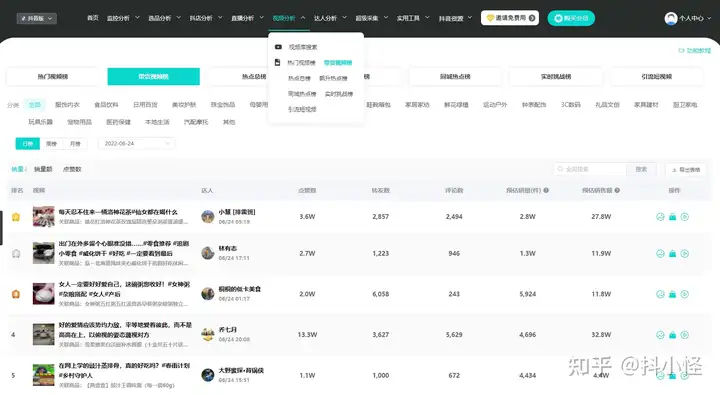Image resolution: width=720 pixels, height=395 pixels.
Task: Switch to the 实时挑战榜 tab
Action: pyautogui.click(x=556, y=77)
